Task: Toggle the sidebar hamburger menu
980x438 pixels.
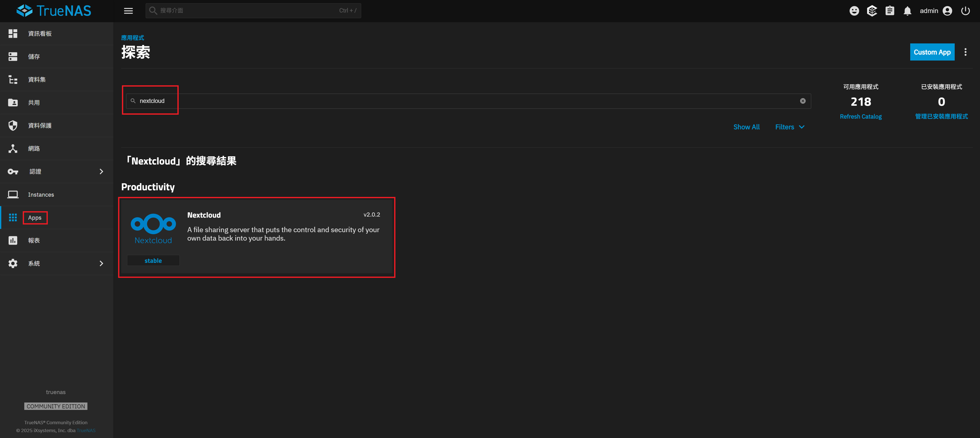Action: click(x=128, y=11)
